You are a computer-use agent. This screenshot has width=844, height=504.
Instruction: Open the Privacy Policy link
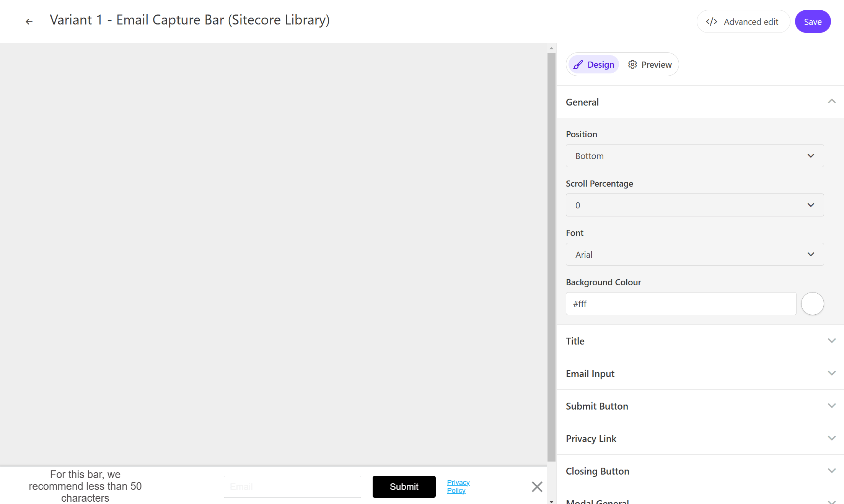[x=458, y=486]
